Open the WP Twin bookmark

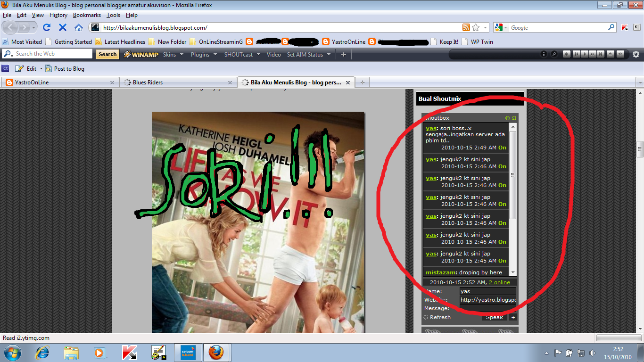click(477, 41)
